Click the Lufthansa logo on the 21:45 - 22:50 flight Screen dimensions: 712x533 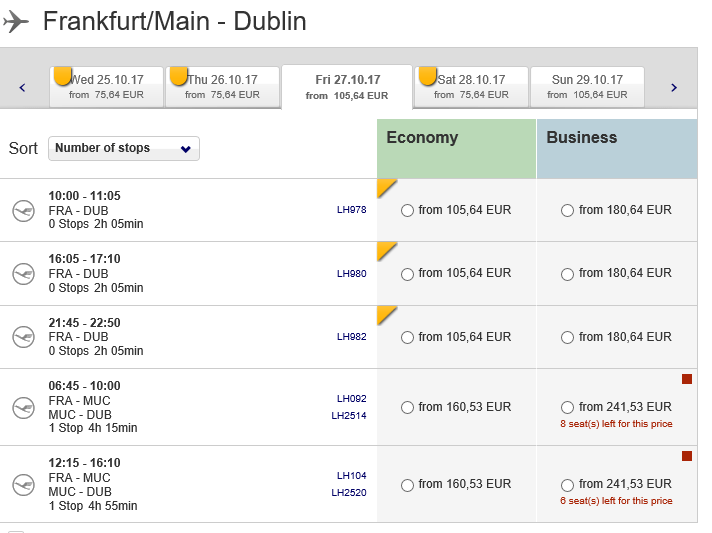pyautogui.click(x=23, y=338)
